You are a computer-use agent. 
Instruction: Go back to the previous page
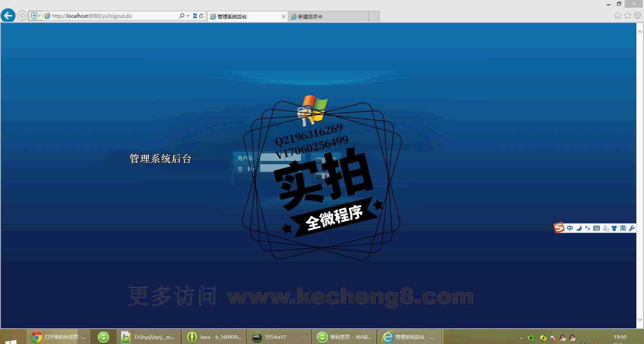coord(8,16)
